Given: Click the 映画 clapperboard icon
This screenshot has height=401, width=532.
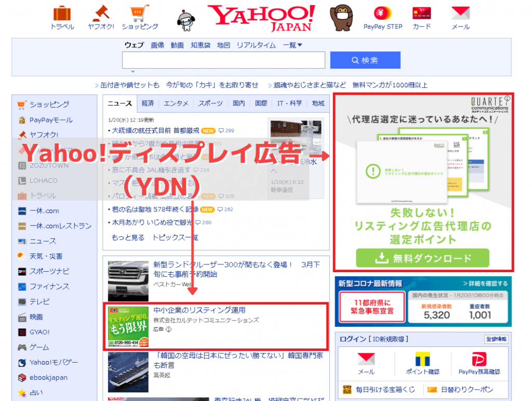Looking at the screenshot, I should coord(22,317).
